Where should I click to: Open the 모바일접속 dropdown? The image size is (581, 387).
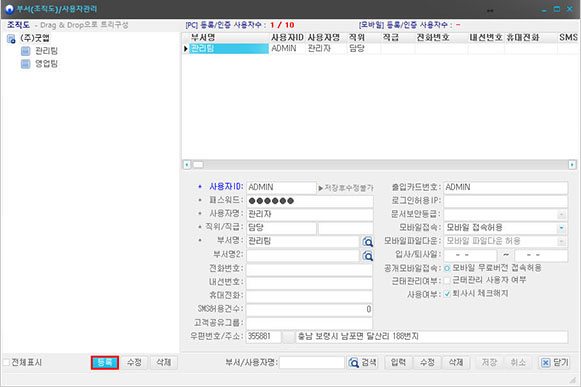click(561, 228)
